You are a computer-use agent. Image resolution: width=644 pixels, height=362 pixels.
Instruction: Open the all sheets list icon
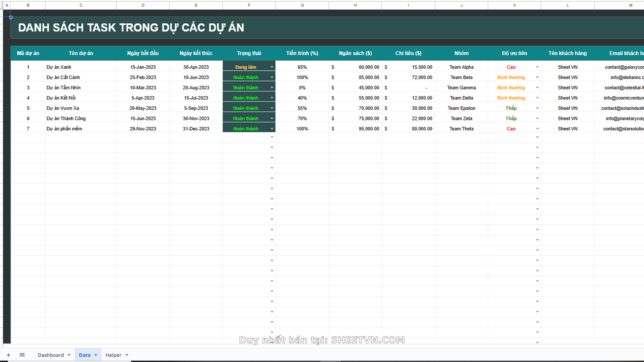(x=22, y=355)
